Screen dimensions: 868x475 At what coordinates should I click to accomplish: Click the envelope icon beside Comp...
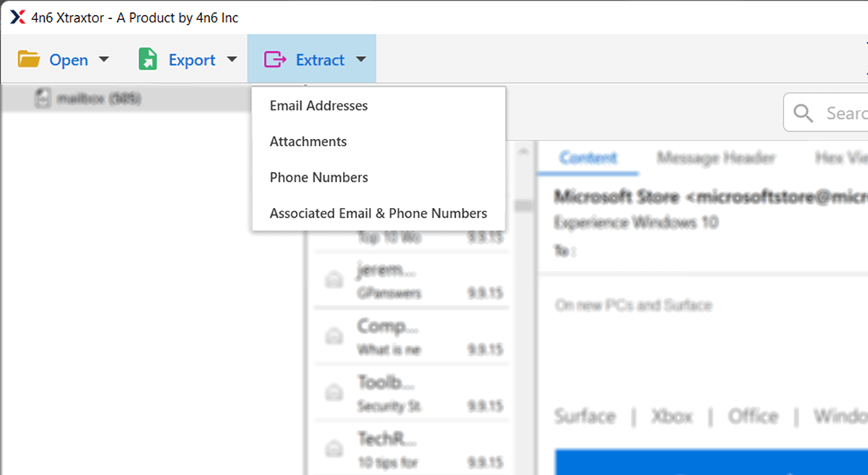click(x=333, y=337)
